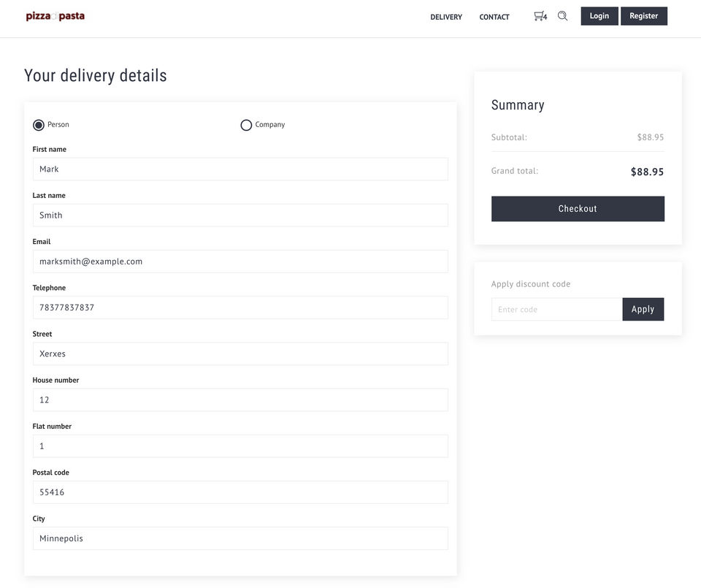The height and width of the screenshot is (588, 701).
Task: Click the Login button
Action: pos(600,16)
